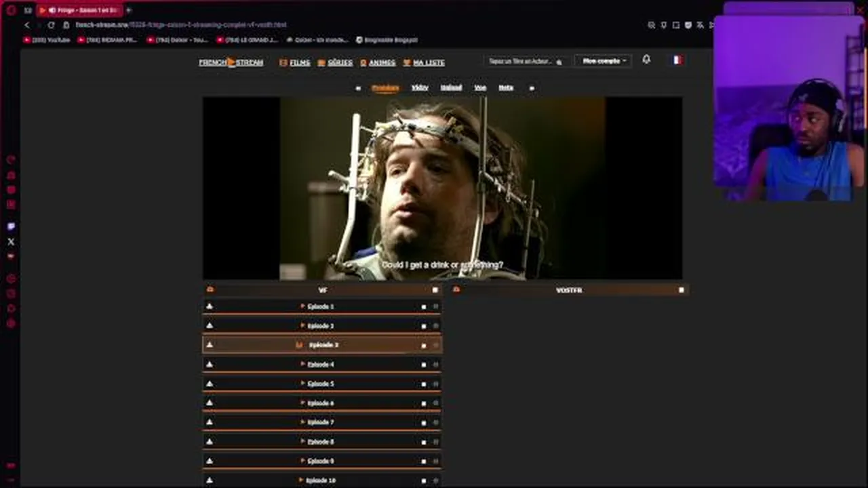Switch to the Fringe Saison 1 browser tab
Image resolution: width=868 pixels, height=488 pixels.
pos(79,10)
